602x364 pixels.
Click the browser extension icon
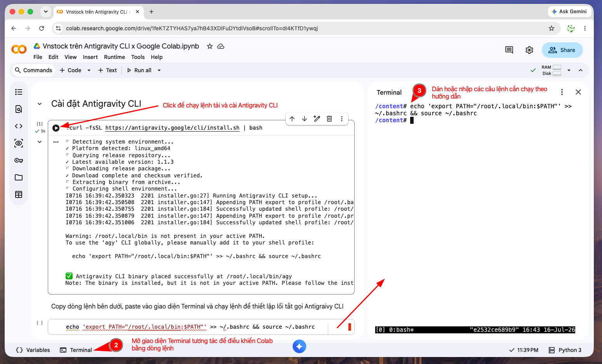pyautogui.click(x=571, y=28)
